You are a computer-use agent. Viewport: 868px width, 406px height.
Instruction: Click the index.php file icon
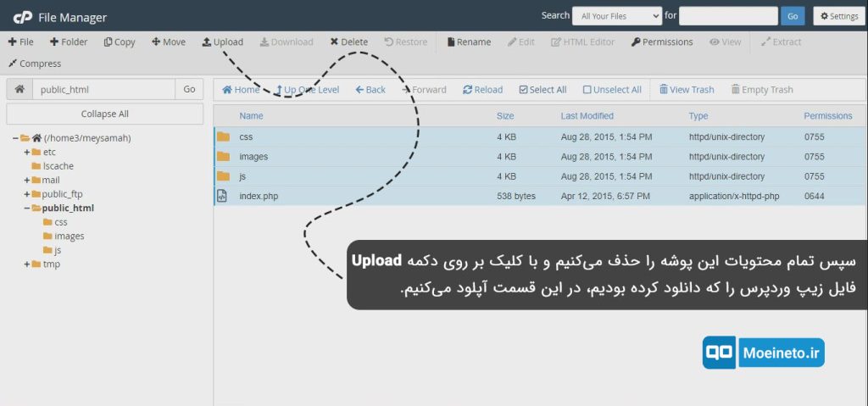point(222,196)
